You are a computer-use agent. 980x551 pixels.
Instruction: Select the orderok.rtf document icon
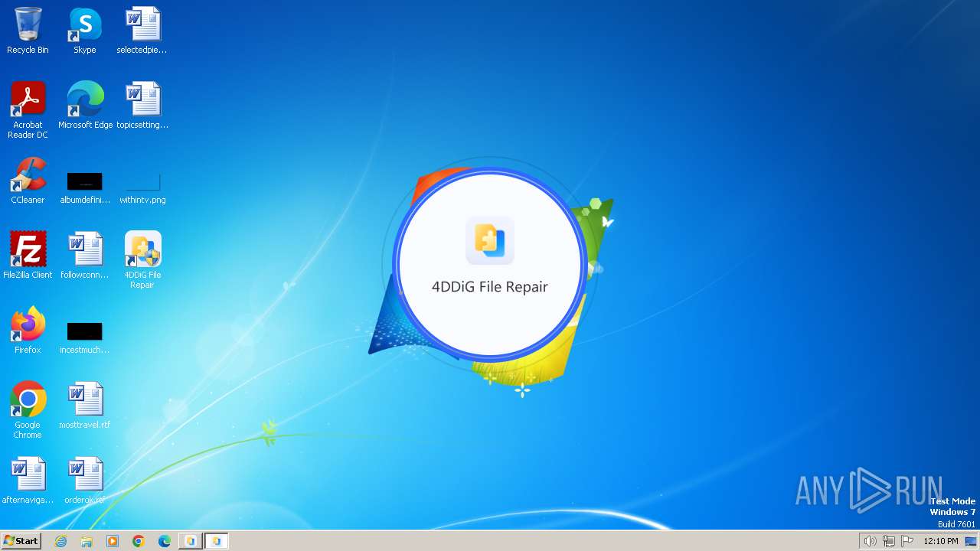(85, 481)
